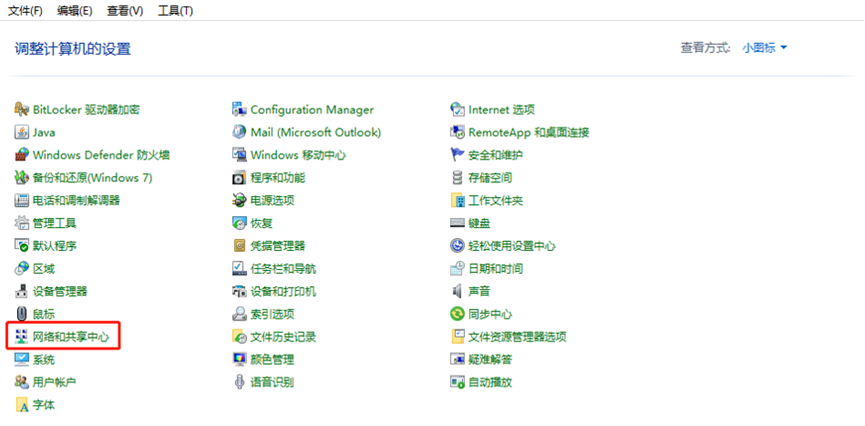The width and height of the screenshot is (865, 426).
Task: Expand the 小图标 view mode dropdown
Action: click(x=764, y=48)
